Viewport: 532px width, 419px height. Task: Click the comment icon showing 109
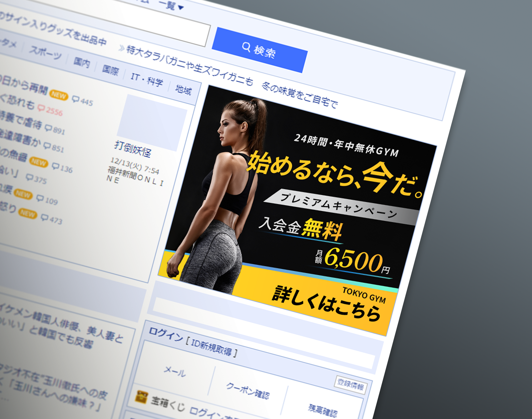[x=40, y=198]
